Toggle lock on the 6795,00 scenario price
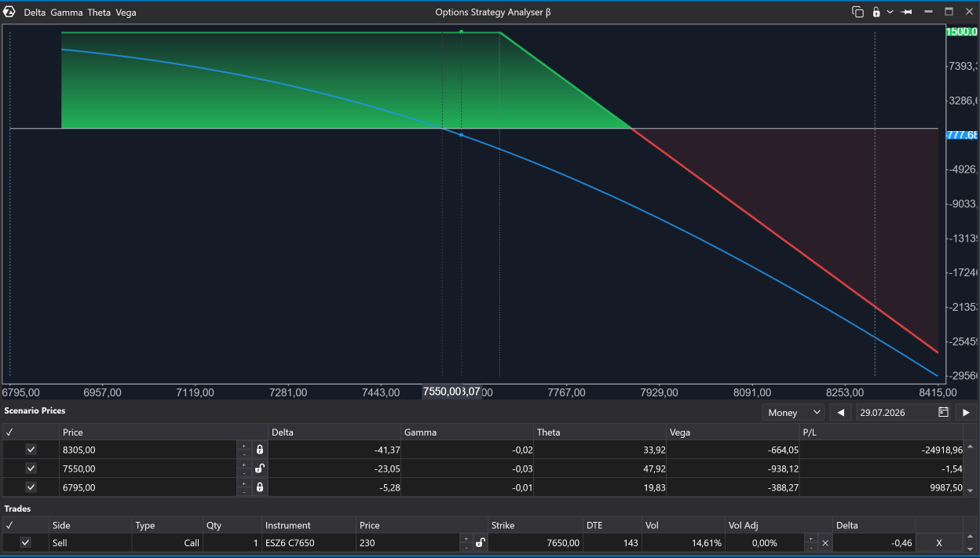Image resolution: width=980 pixels, height=558 pixels. pyautogui.click(x=260, y=487)
